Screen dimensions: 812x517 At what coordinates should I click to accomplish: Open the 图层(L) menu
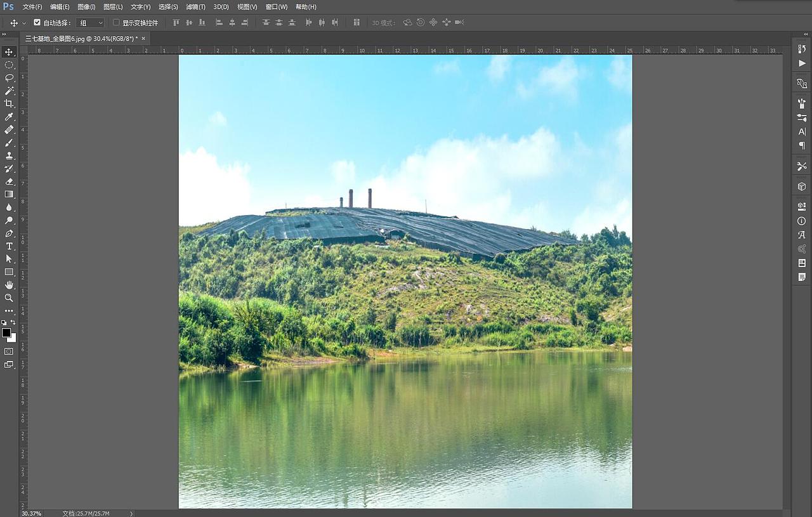pos(113,7)
